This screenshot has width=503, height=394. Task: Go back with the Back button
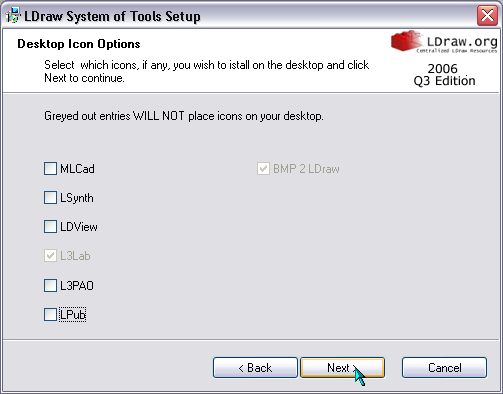point(255,368)
